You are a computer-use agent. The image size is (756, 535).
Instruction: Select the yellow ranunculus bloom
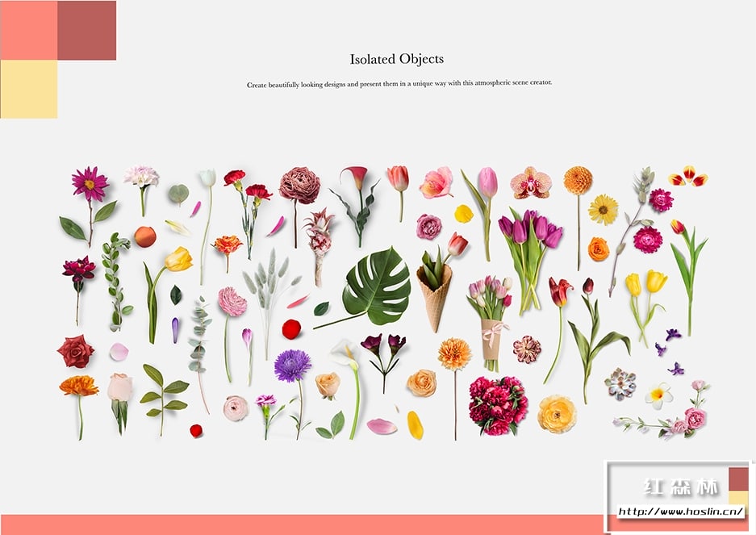click(x=557, y=414)
